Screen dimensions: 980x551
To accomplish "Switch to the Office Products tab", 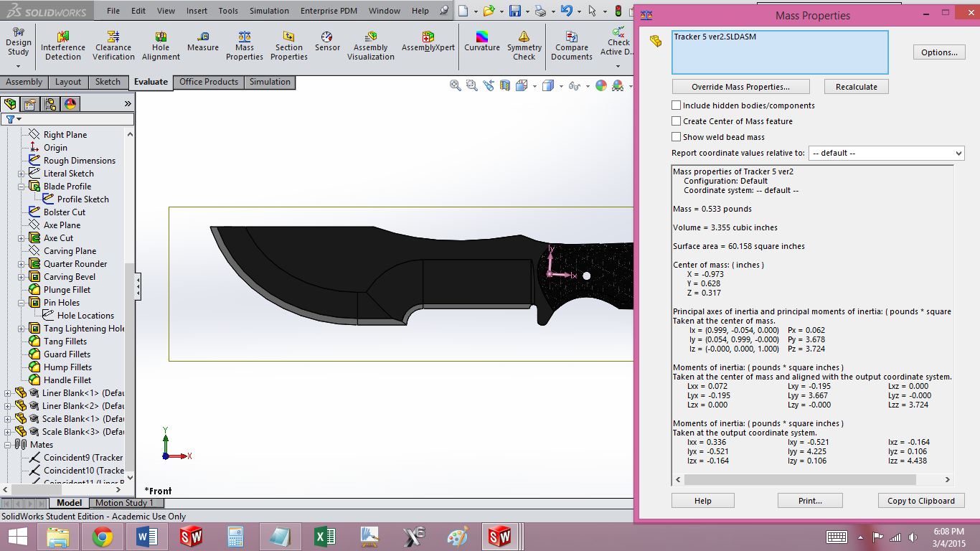I will click(x=208, y=82).
